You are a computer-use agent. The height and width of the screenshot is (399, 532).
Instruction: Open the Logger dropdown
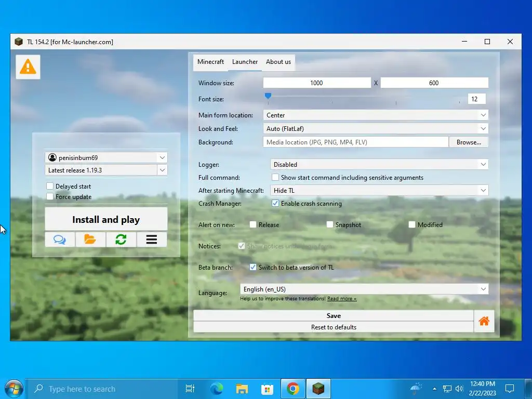[379, 165]
